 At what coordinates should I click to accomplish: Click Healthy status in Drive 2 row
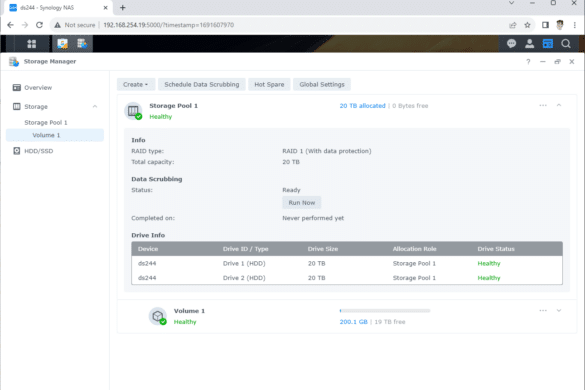coord(489,278)
